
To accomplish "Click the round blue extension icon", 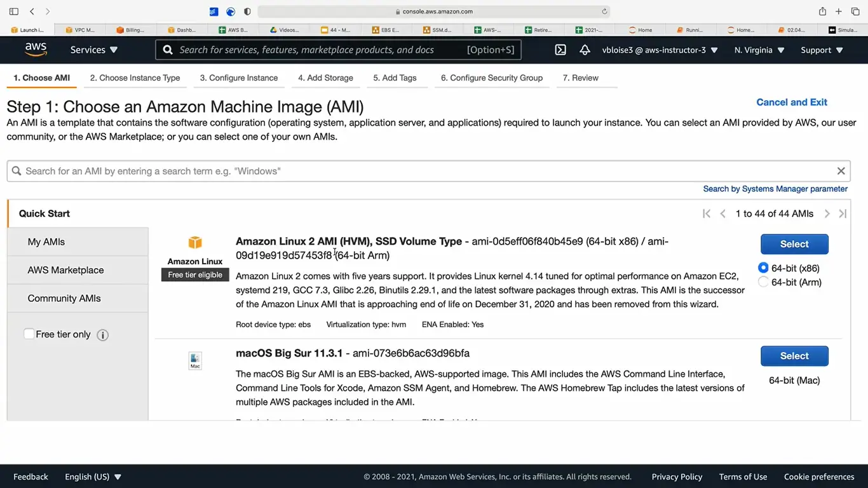I will [x=231, y=11].
